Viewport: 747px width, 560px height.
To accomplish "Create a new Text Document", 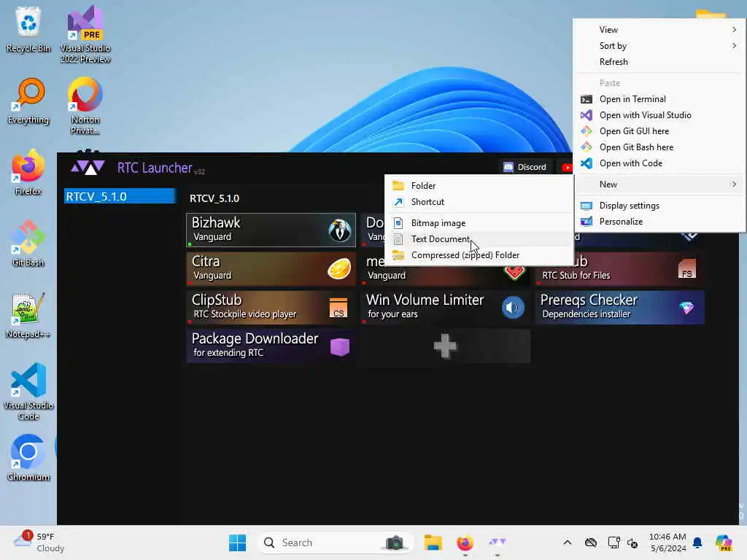I will [479, 239].
